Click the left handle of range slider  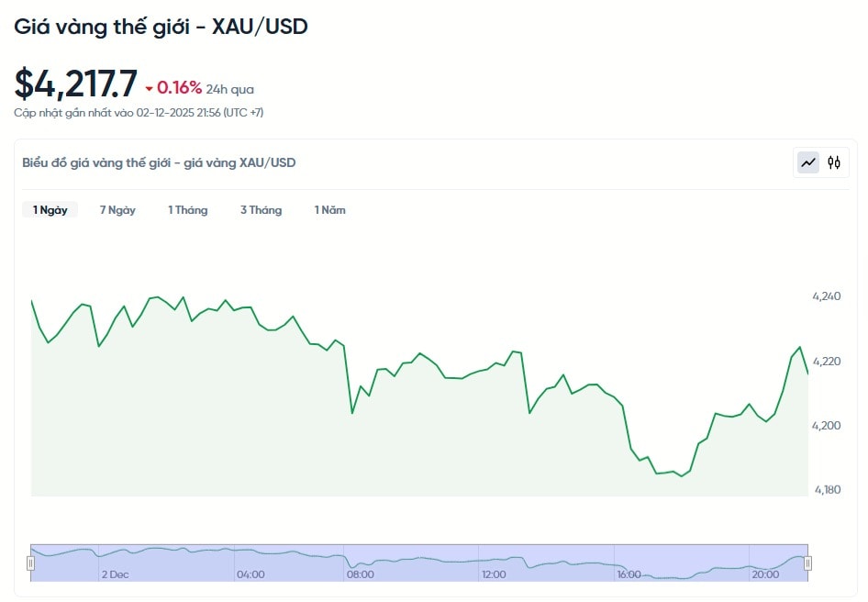(x=30, y=563)
